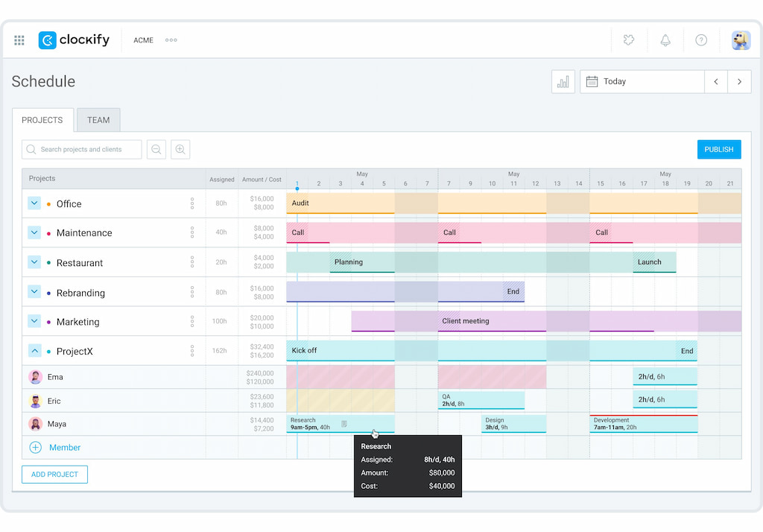Open the help question mark icon

[701, 40]
